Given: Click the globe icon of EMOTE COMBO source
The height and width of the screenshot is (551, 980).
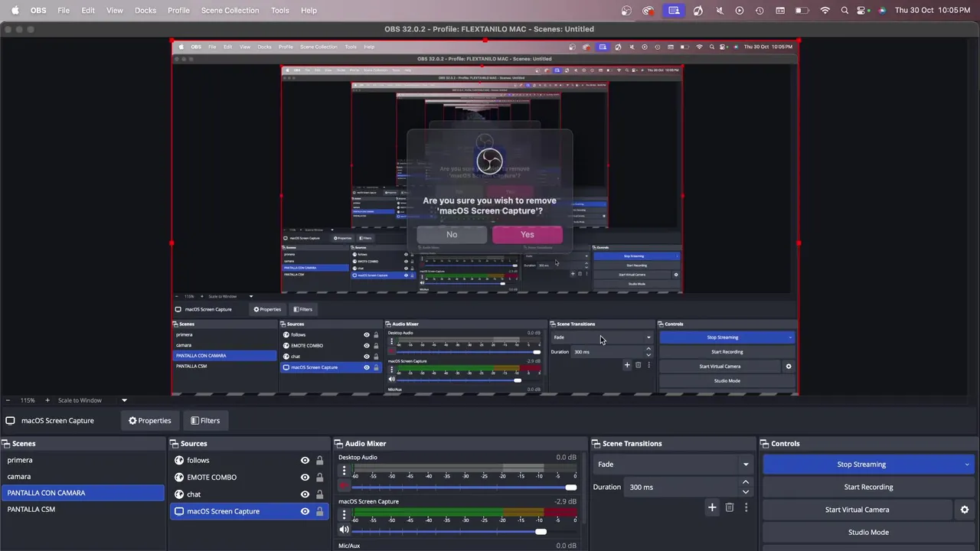Looking at the screenshot, I should tap(179, 477).
